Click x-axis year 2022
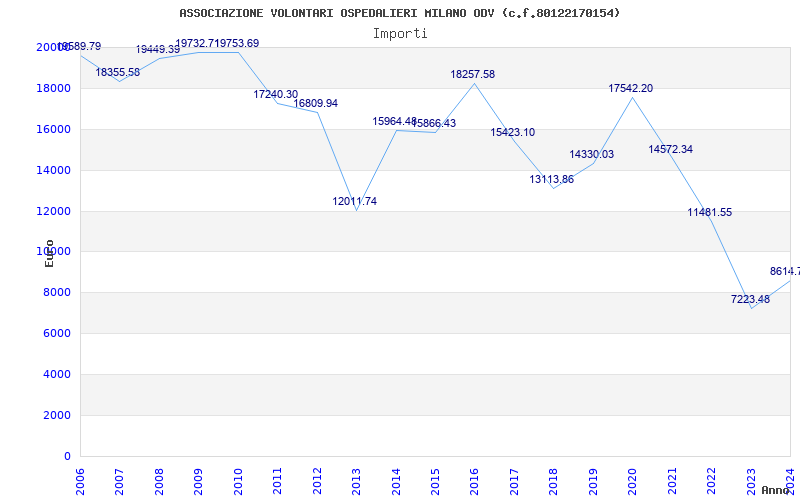 click(x=711, y=481)
